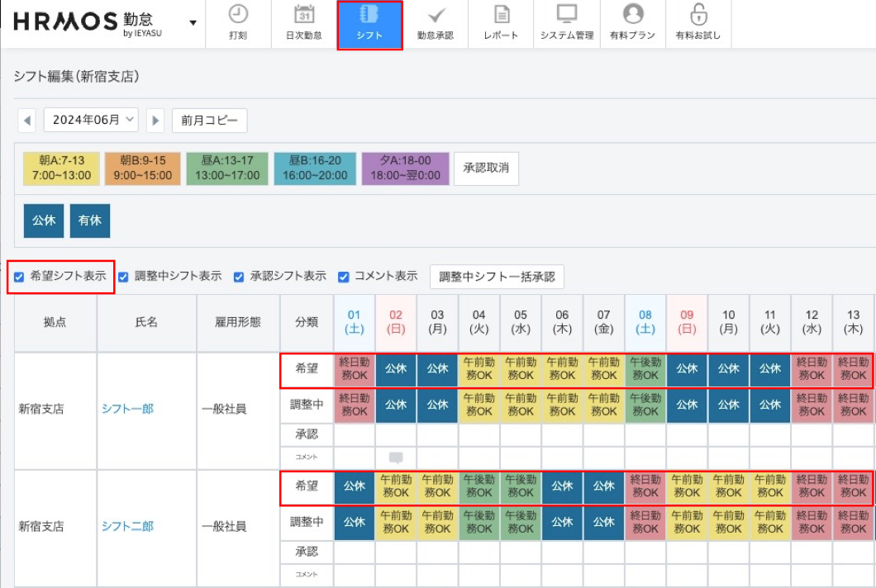Select the シフト notebook icon

[x=369, y=15]
